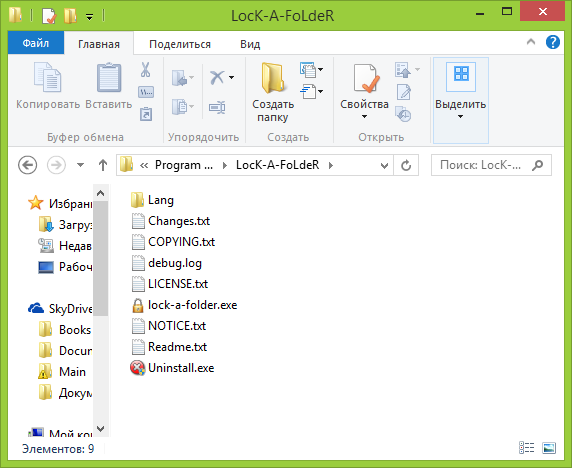This screenshot has height=468, width=572.
Task: Click the Свойства (Properties) icon
Action: point(366,78)
